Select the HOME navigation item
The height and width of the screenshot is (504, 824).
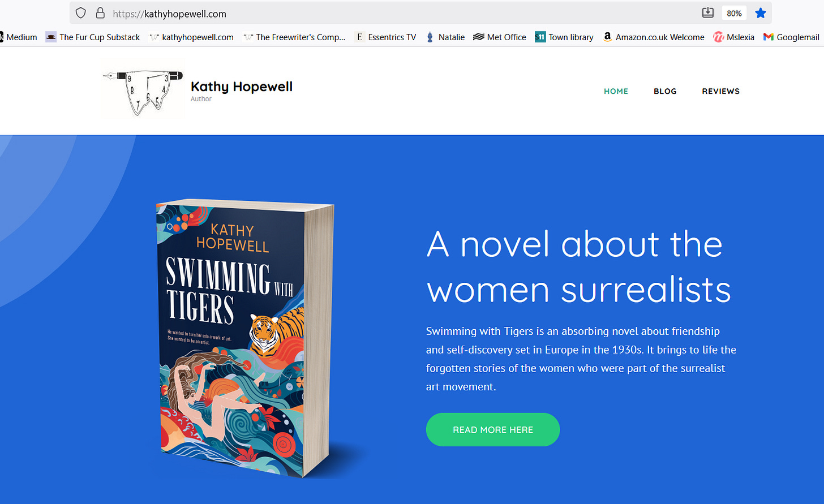coord(616,91)
